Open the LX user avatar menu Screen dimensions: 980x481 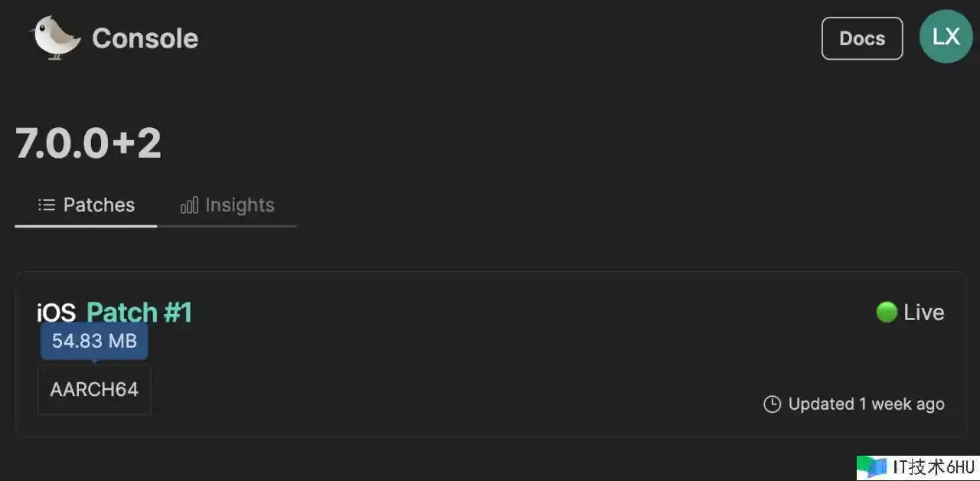point(946,37)
